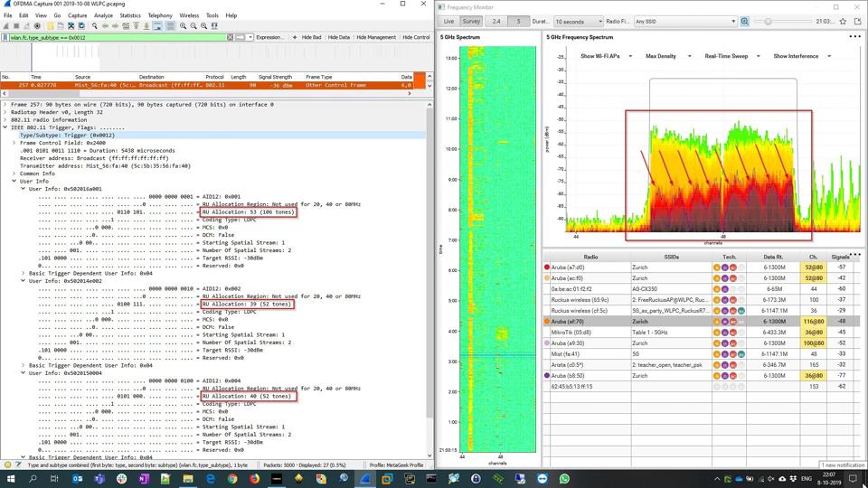Click the red color dot for Aruba (a7:d0)
Image resolution: width=868 pixels, height=488 pixels.
pos(547,267)
